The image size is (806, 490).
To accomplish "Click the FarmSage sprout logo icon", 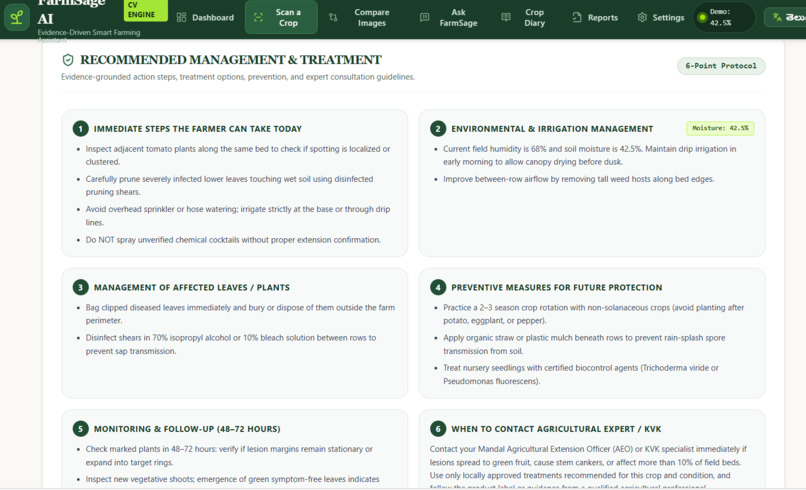I will [16, 18].
